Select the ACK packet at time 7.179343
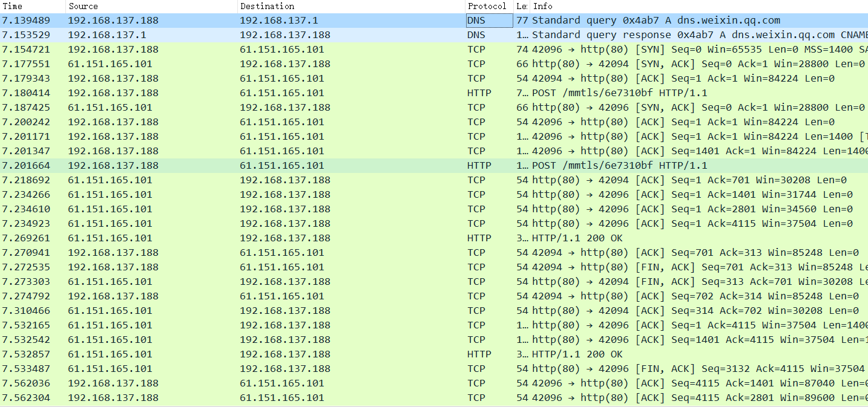The width and height of the screenshot is (868, 407). pos(434,79)
